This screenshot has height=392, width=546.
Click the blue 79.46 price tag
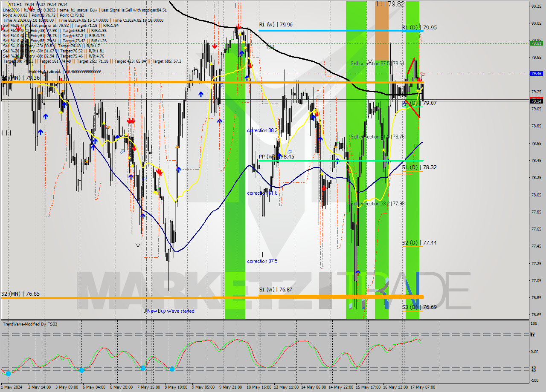click(x=536, y=74)
